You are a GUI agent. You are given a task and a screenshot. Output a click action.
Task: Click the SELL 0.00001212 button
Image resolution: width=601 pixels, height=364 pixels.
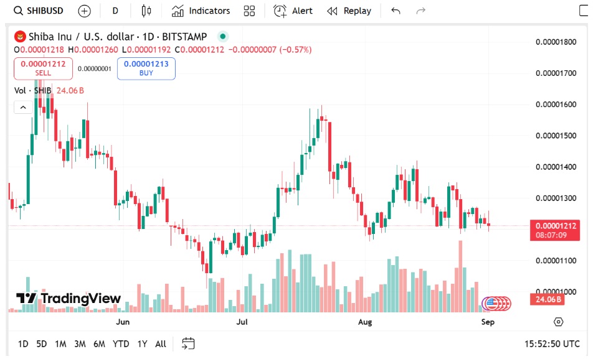[x=42, y=68]
